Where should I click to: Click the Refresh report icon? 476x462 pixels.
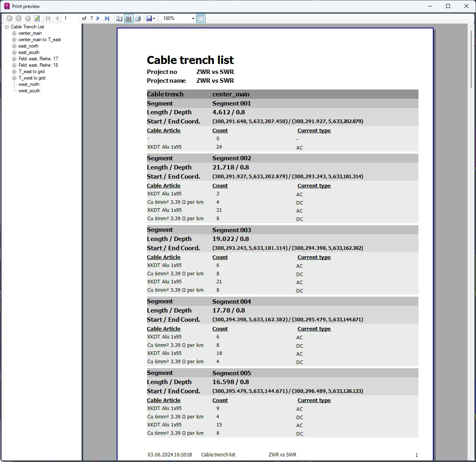(x=37, y=18)
